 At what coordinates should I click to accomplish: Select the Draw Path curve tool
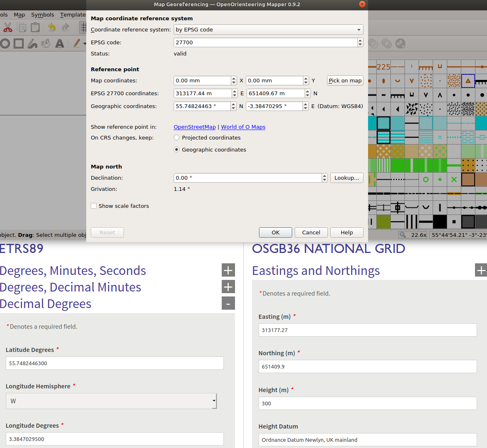[x=32, y=43]
